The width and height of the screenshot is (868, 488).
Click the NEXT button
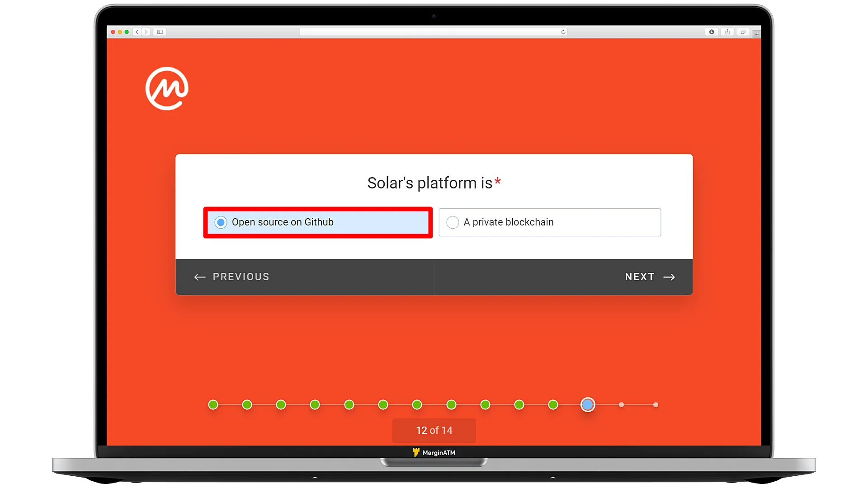[x=649, y=277]
